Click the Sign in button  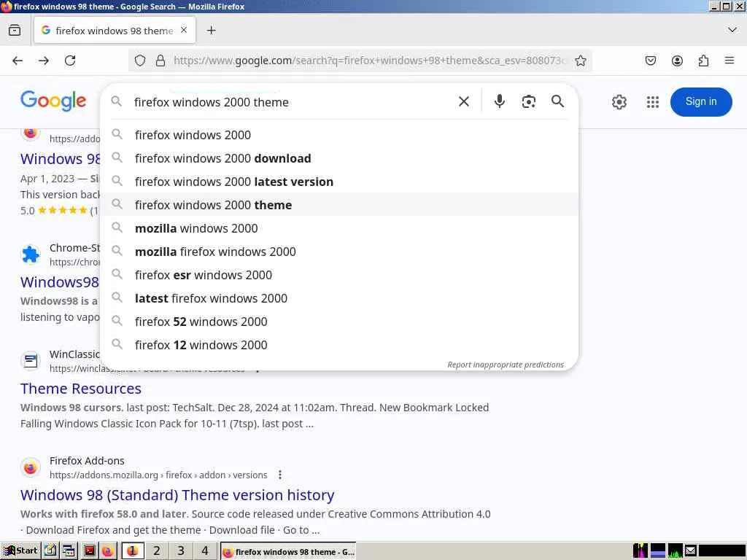[x=701, y=102]
